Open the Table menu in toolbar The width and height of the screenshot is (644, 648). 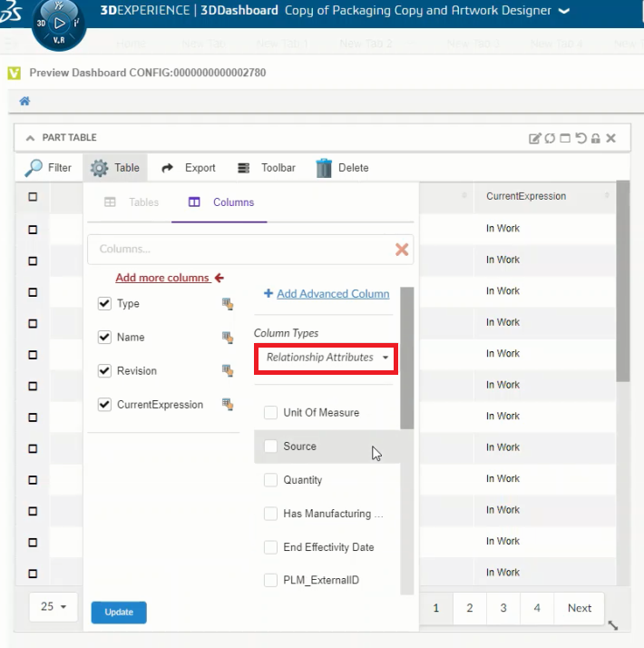[x=115, y=168]
